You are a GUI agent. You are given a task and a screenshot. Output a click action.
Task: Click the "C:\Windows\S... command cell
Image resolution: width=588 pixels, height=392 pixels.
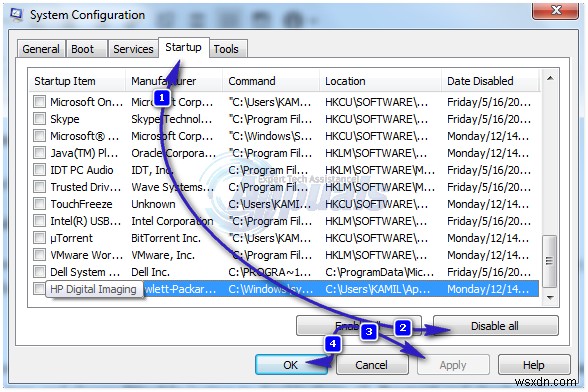tap(270, 136)
